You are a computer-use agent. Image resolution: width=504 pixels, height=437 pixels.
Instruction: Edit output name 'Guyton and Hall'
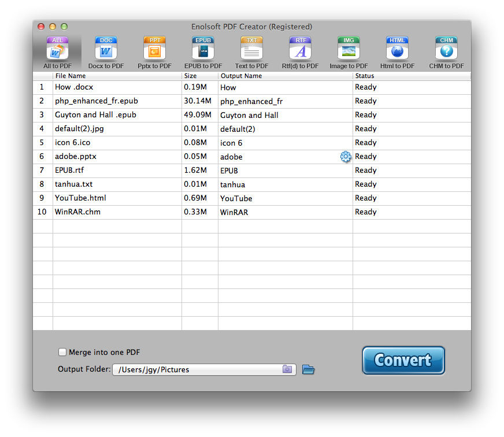249,115
